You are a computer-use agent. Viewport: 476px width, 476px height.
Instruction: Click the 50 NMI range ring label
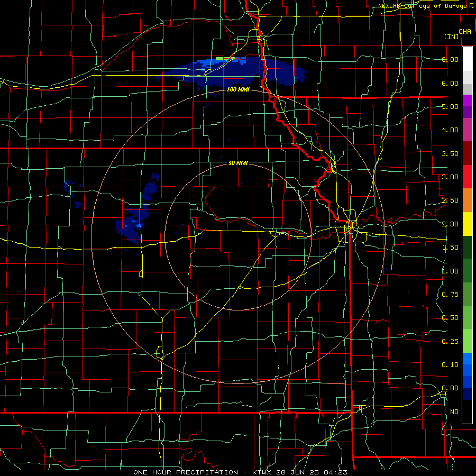coord(238,163)
